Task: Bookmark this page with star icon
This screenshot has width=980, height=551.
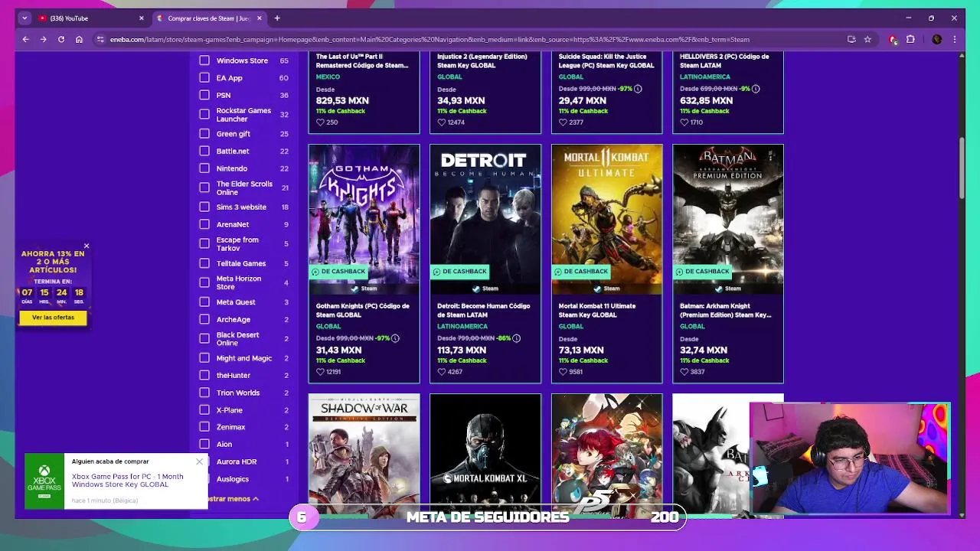Action: point(867,39)
